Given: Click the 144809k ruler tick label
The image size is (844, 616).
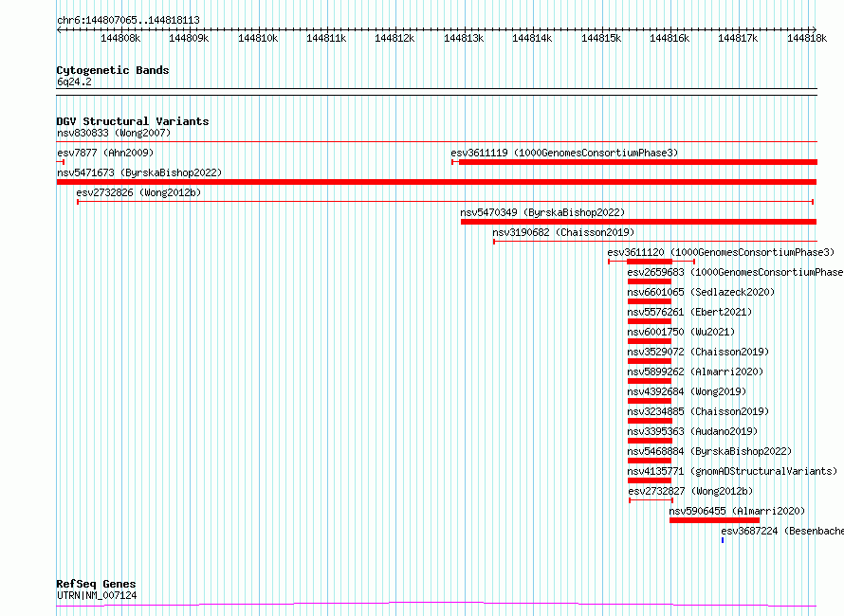Looking at the screenshot, I should 189,38.
